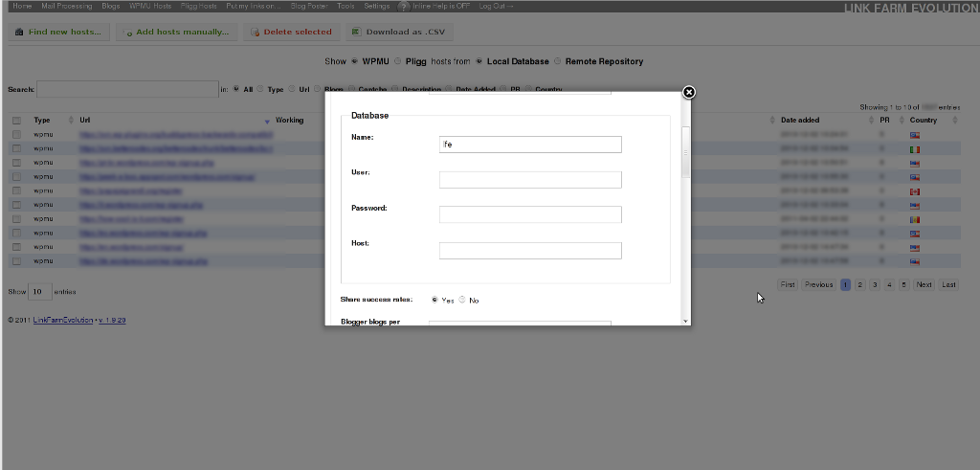Select search in All radio button
This screenshot has width=980, height=470.
(235, 89)
